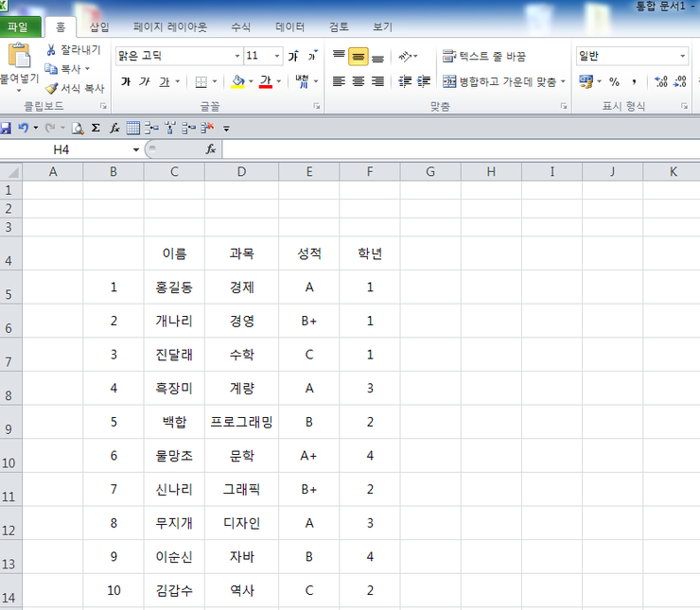Select column D header
This screenshot has height=610, width=700.
pyautogui.click(x=241, y=172)
